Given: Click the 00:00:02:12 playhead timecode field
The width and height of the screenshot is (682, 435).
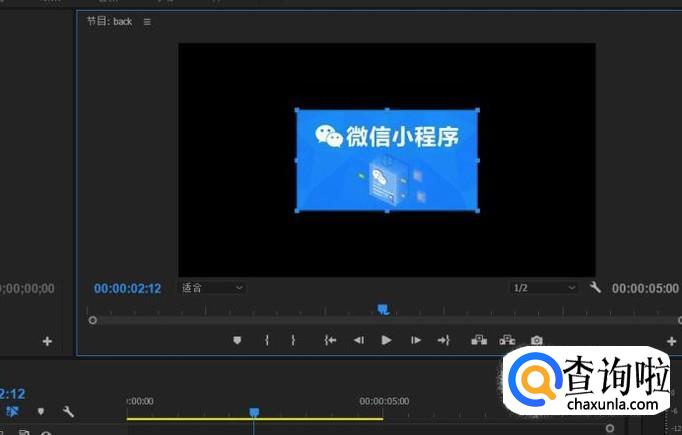Looking at the screenshot, I should 127,289.
